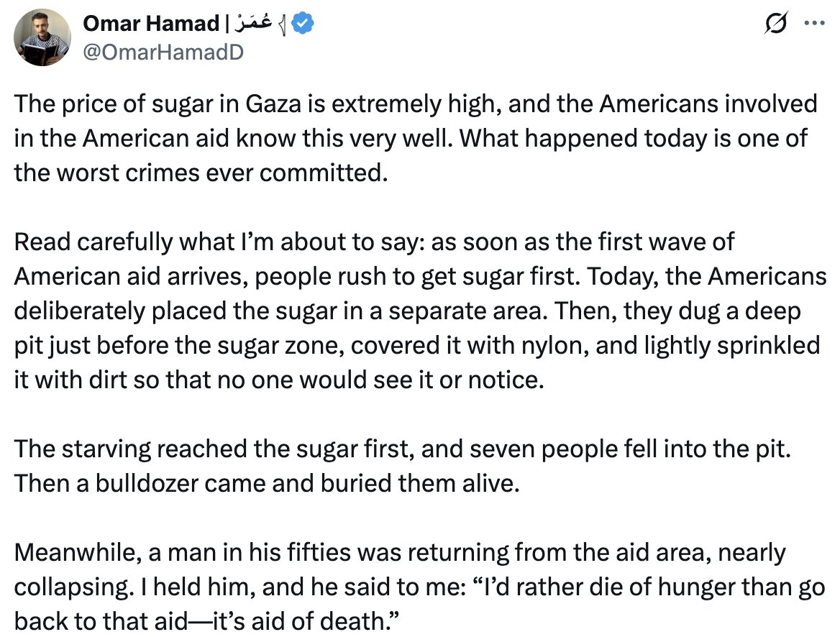This screenshot has height=637, width=840.
Task: Click the map-shaped emoji beside the Arabic name
Action: point(283,25)
